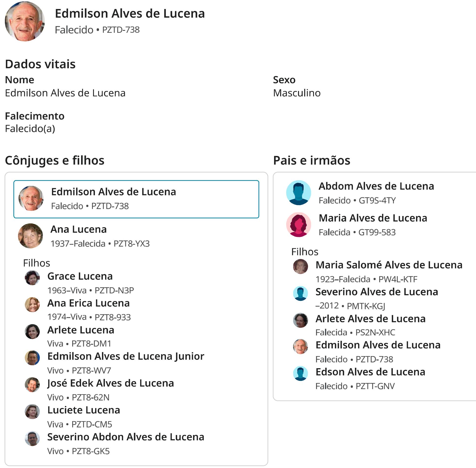This screenshot has height=468, width=476.
Task: Select the highlighted Edmilson spouse card
Action: (136, 199)
